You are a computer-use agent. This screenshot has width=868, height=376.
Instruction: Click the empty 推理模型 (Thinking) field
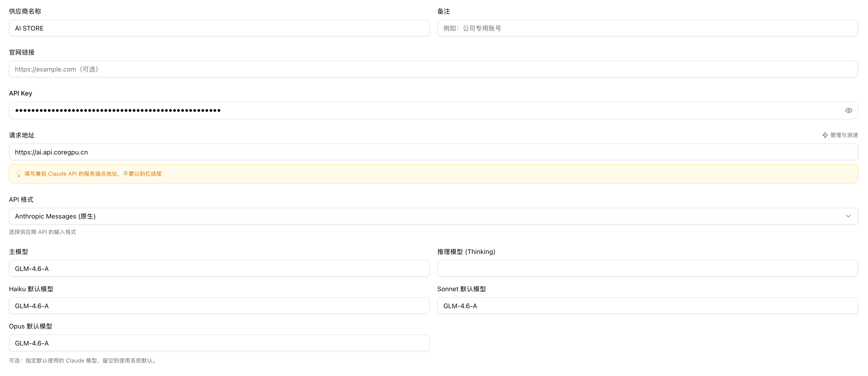tap(647, 269)
